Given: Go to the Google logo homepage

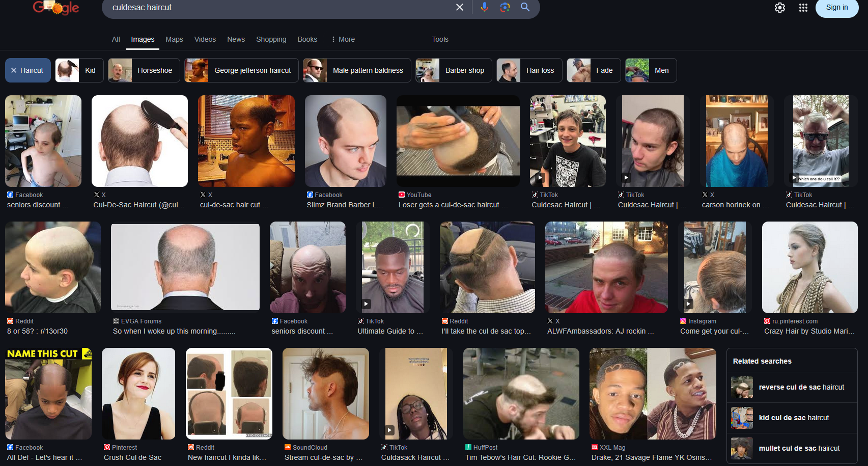Looking at the screenshot, I should [x=56, y=7].
